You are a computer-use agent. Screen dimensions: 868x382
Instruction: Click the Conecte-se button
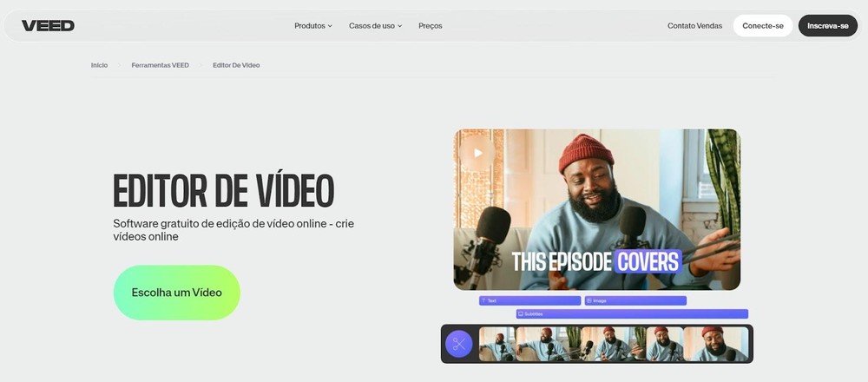click(762, 26)
